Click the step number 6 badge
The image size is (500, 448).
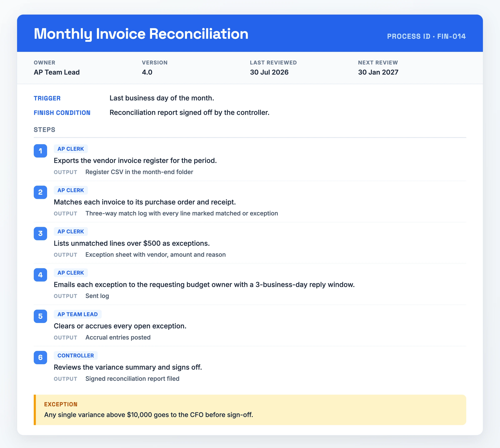pos(40,358)
